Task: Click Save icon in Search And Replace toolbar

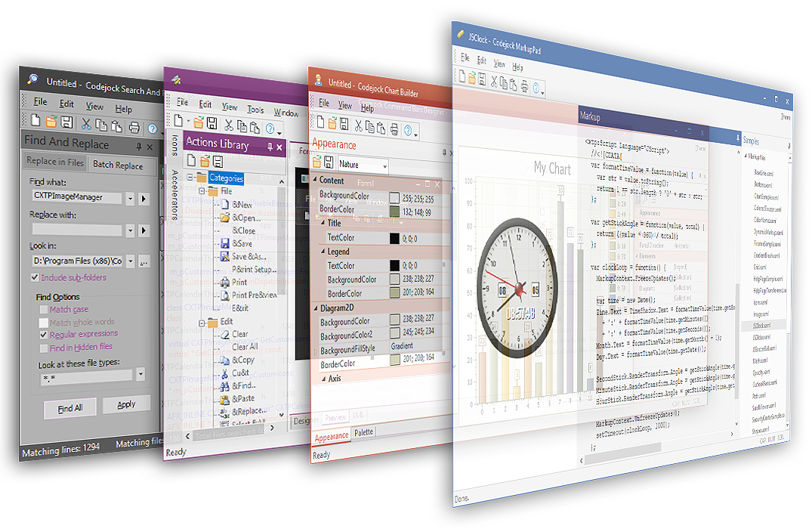Action: click(66, 122)
